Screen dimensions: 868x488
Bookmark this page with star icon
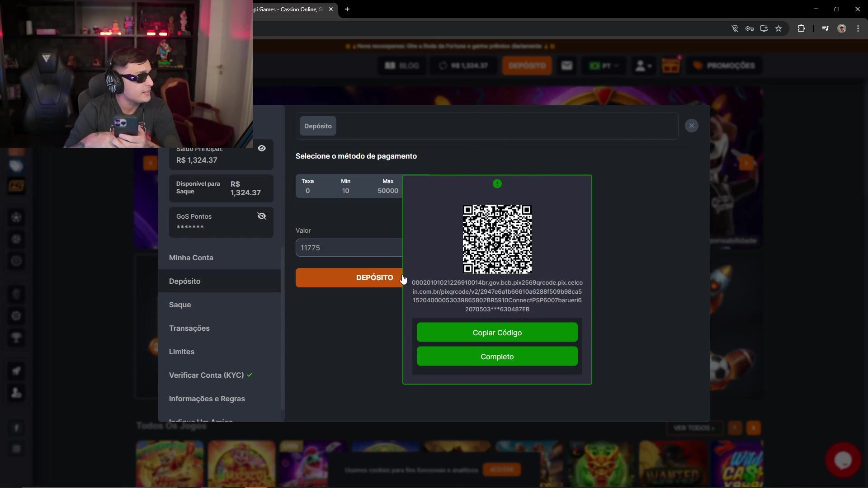[778, 28]
